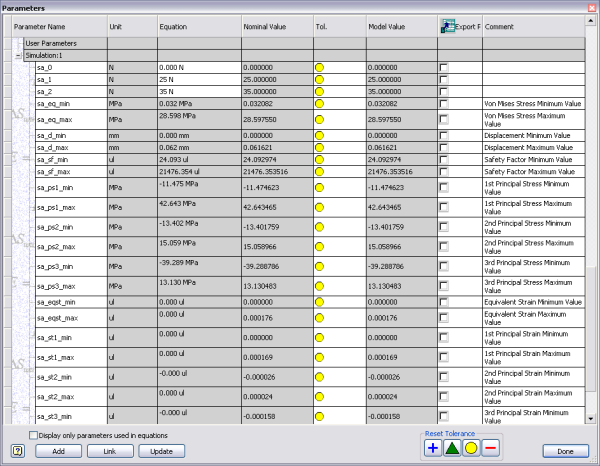Check the export checkbox for sa_d_max
Viewport: 600px width, 466px height.
pos(444,146)
